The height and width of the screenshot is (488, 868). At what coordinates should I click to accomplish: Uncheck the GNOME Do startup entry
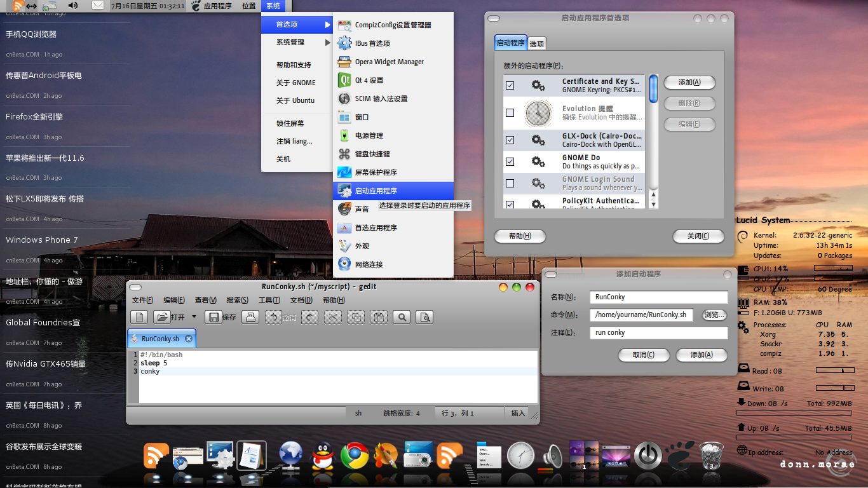coord(510,161)
